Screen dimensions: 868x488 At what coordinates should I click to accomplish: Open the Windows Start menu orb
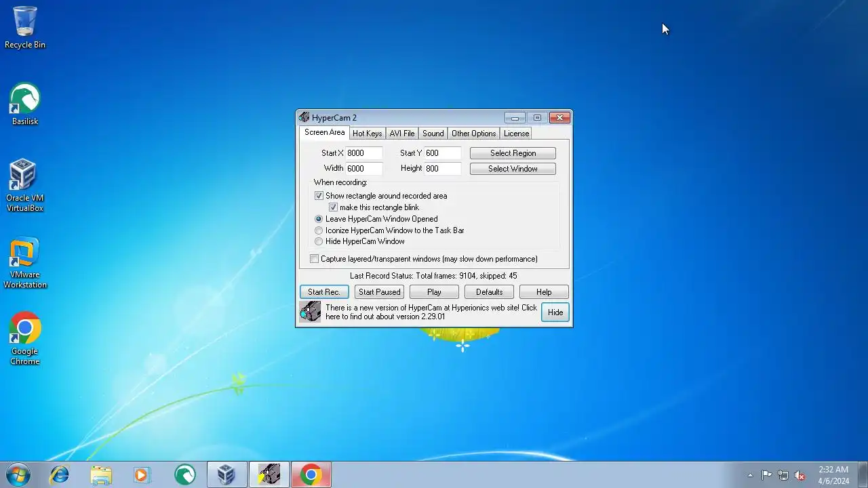[x=18, y=474]
